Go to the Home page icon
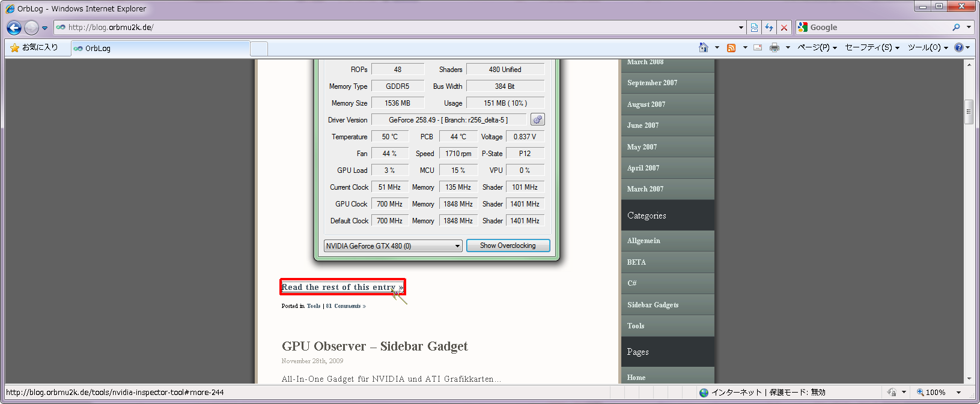 click(x=704, y=47)
